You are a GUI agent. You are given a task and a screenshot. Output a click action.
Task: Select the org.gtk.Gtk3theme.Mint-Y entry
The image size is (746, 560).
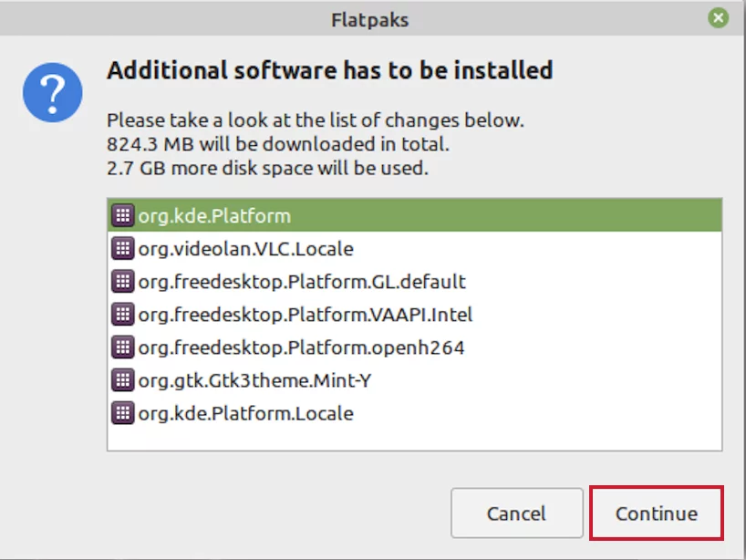pyautogui.click(x=414, y=380)
